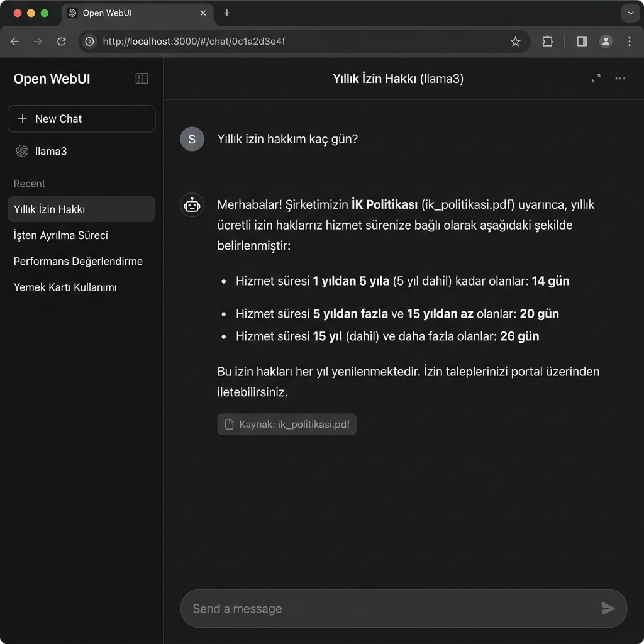Open the browser three-dot menu
644x644 pixels.
click(629, 42)
